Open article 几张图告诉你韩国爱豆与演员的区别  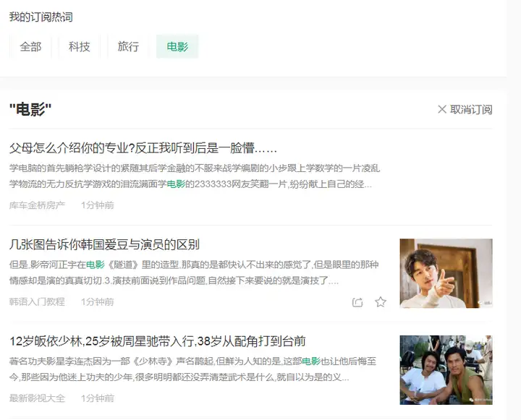click(104, 244)
